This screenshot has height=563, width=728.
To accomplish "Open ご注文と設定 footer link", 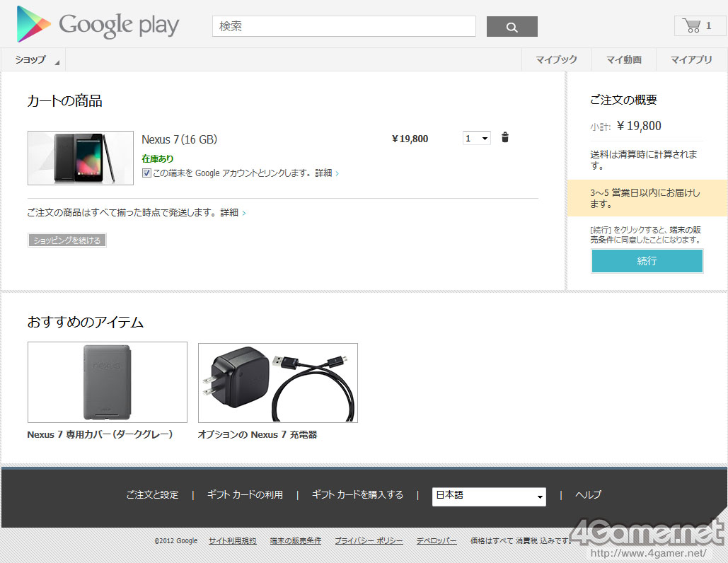I will 152,495.
